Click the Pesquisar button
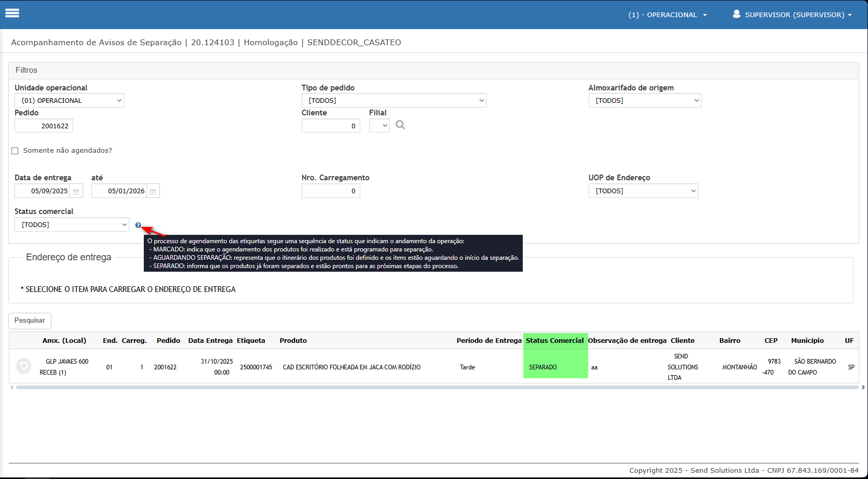This screenshot has width=868, height=479. click(x=30, y=321)
